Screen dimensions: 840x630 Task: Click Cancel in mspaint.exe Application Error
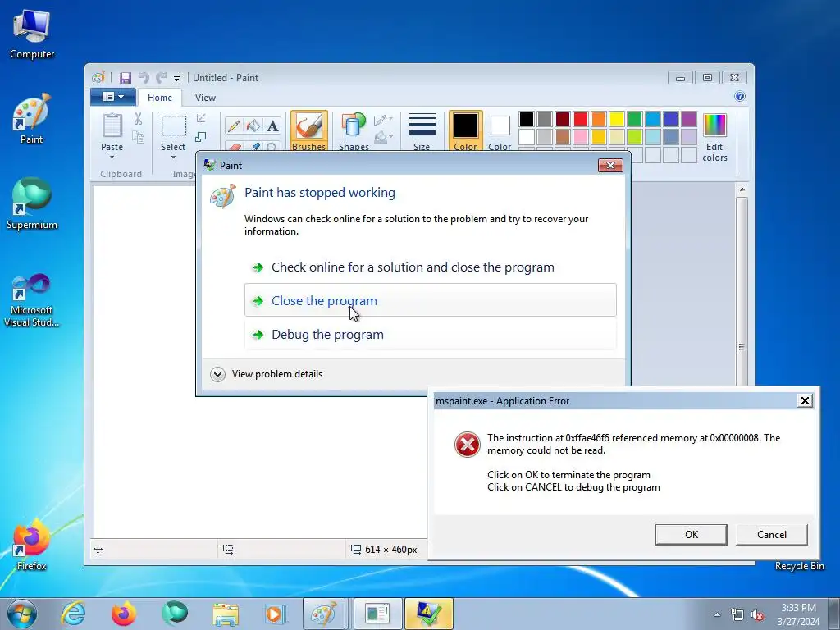pyautogui.click(x=772, y=535)
